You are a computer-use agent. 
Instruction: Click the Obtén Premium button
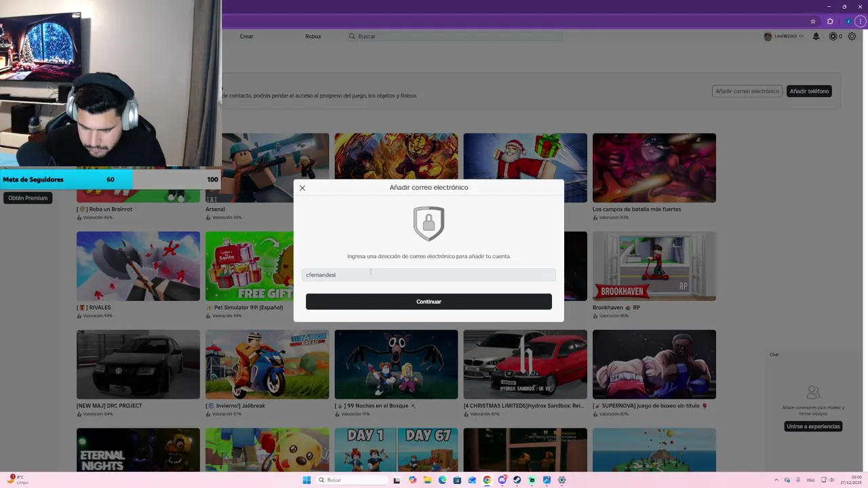pyautogui.click(x=28, y=198)
